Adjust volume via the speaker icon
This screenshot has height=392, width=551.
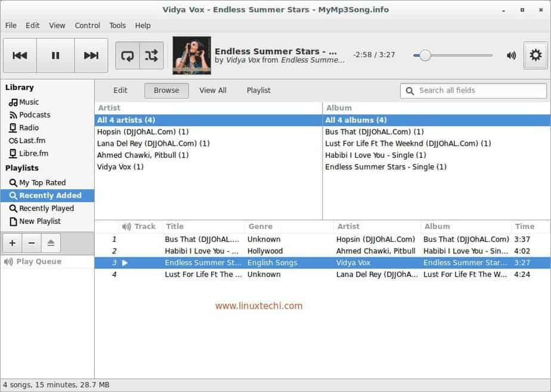coord(510,55)
